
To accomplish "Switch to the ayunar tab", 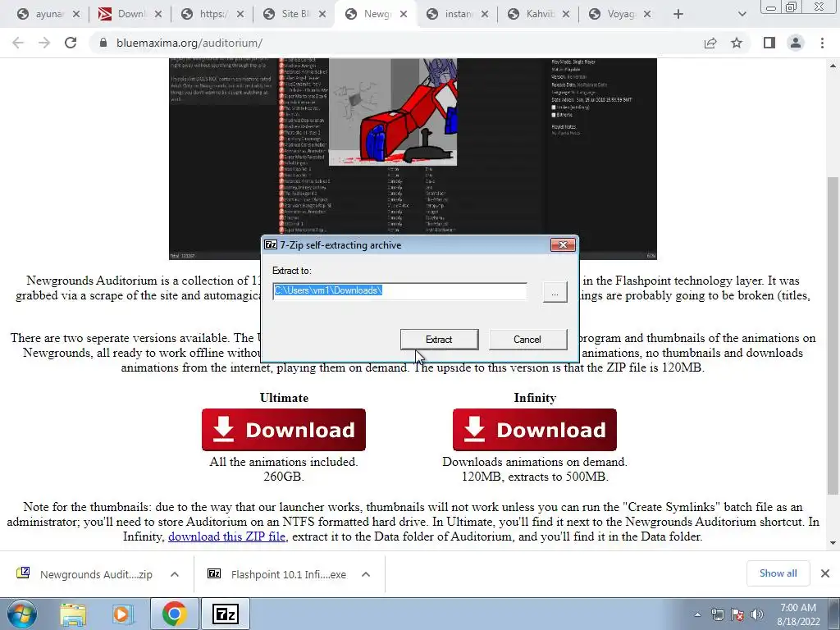I will coord(48,14).
